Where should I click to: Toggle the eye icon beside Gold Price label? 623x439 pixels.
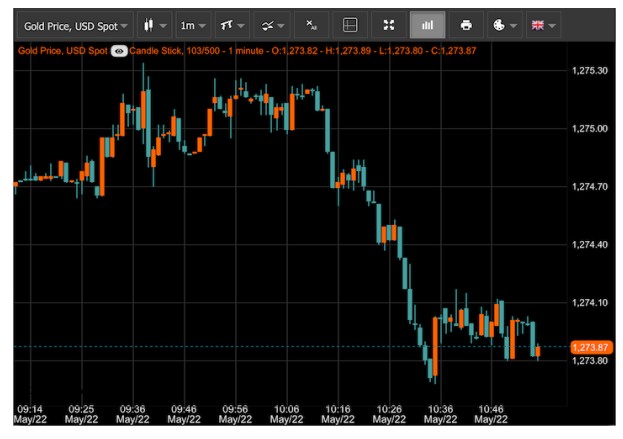pyautogui.click(x=119, y=48)
